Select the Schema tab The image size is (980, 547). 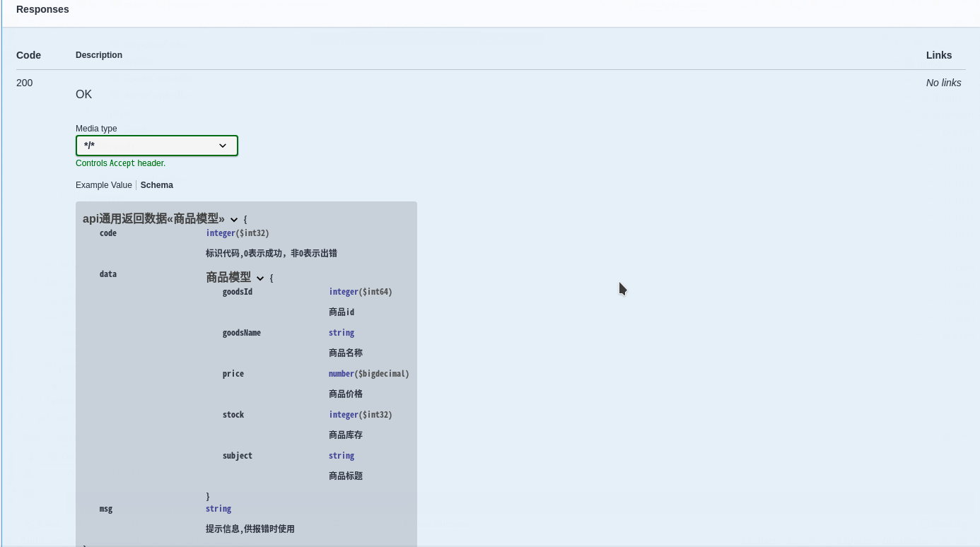tap(156, 184)
